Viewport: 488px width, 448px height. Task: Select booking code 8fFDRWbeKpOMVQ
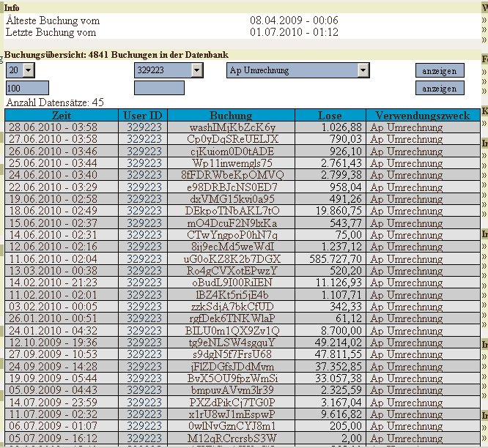232,175
